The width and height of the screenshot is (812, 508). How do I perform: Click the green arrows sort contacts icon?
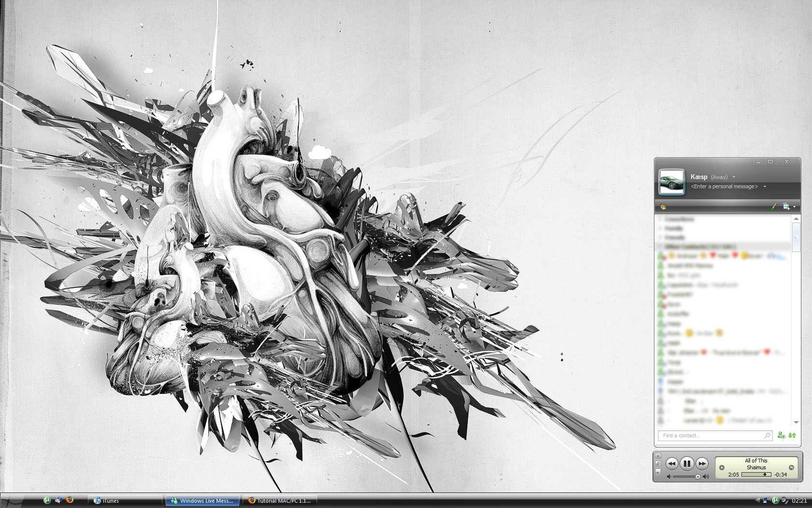(792, 435)
